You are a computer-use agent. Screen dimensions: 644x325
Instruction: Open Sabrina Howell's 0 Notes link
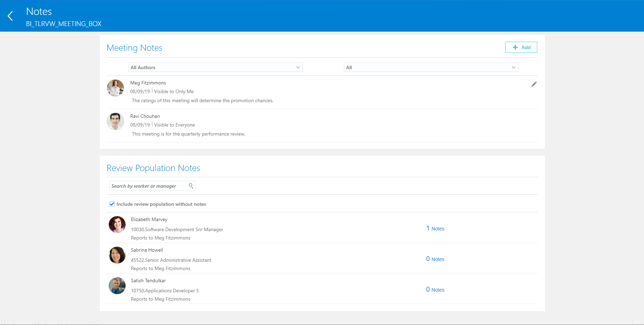pos(435,259)
